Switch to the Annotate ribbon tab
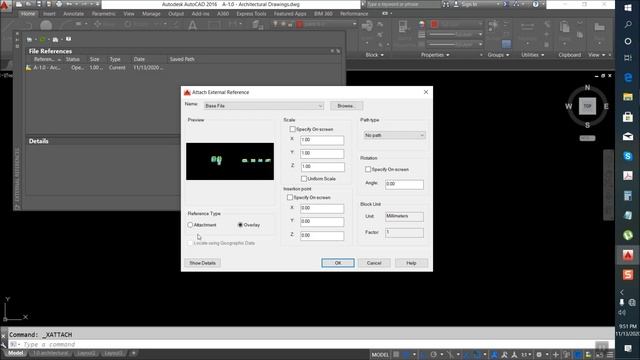This screenshot has width=640, height=360. pyautogui.click(x=73, y=13)
